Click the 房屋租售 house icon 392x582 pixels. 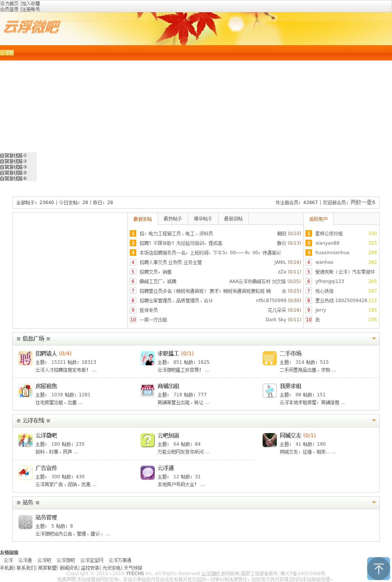pyautogui.click(x=25, y=391)
